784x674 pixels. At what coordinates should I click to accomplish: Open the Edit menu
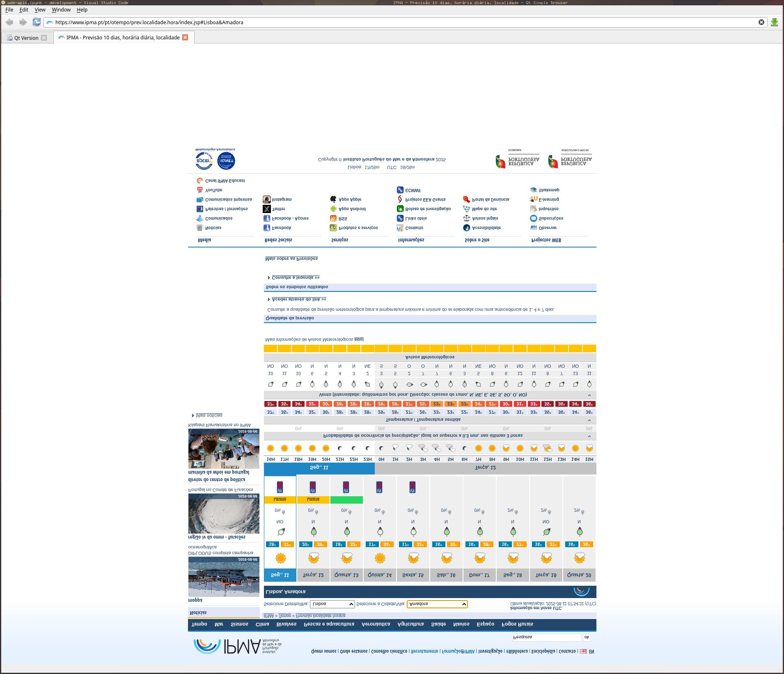[x=24, y=9]
